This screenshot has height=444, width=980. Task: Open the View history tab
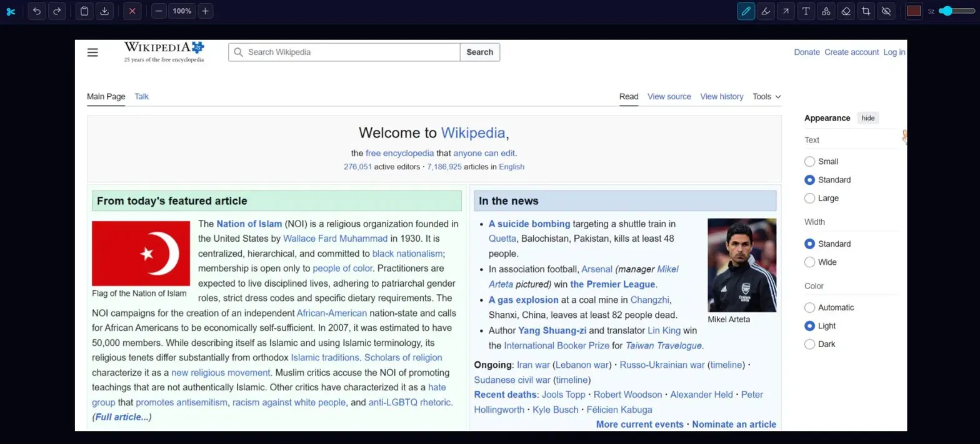click(x=722, y=97)
